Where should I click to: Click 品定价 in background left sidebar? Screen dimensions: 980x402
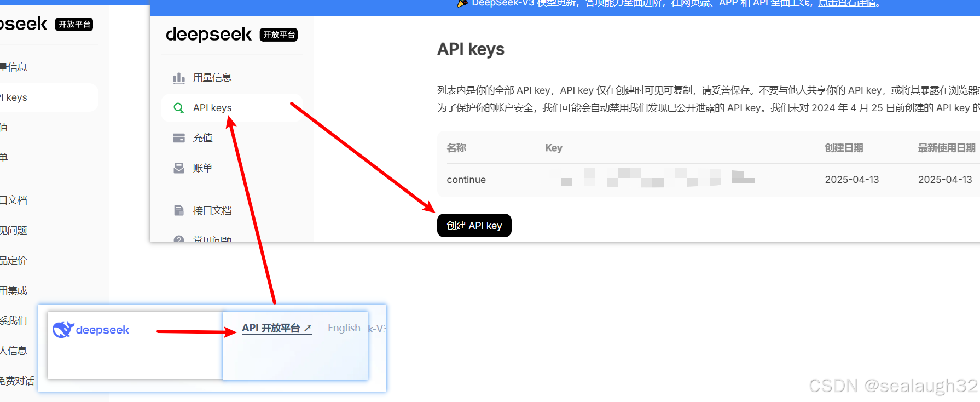13,261
